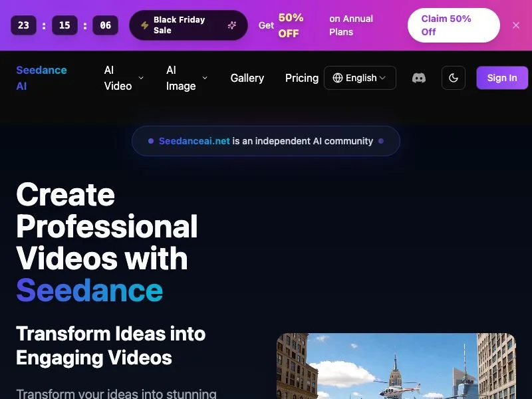This screenshot has height=399, width=532.
Task: Click the 50% OFF text
Action: click(291, 25)
